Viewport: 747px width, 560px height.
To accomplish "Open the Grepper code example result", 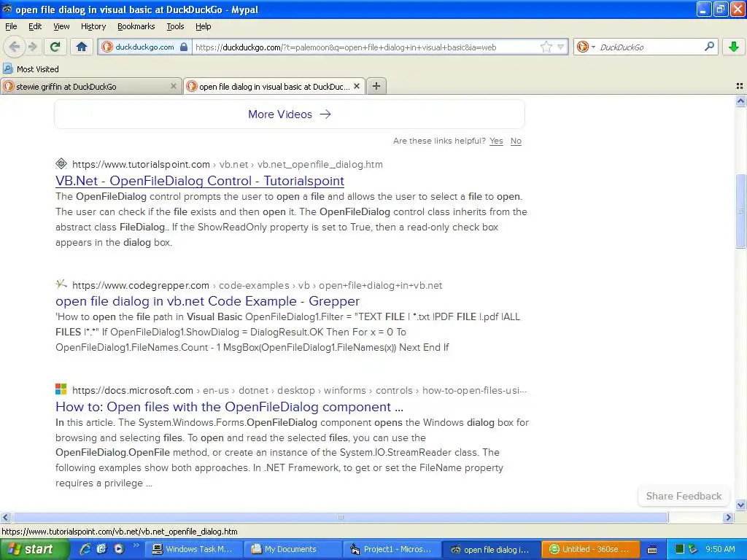I will tap(207, 301).
